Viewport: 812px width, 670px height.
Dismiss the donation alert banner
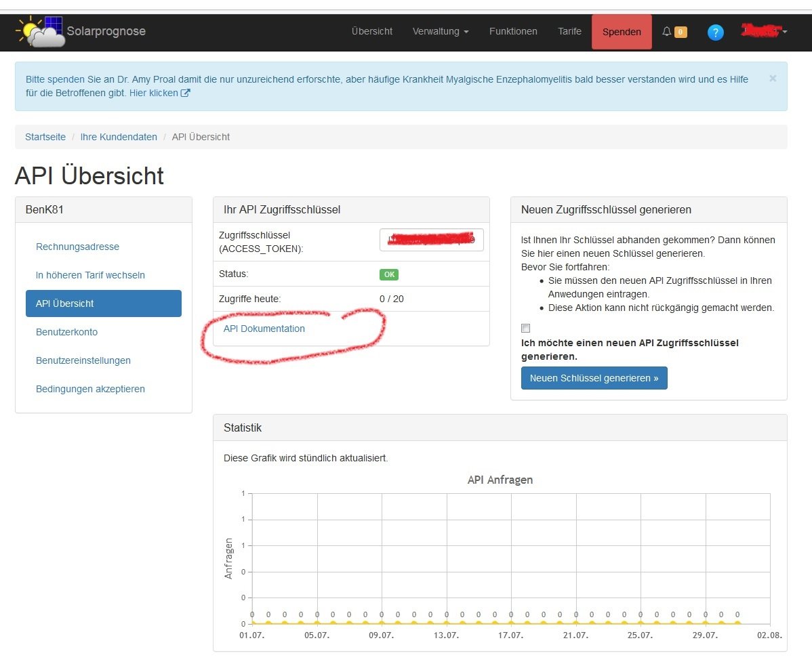point(773,79)
